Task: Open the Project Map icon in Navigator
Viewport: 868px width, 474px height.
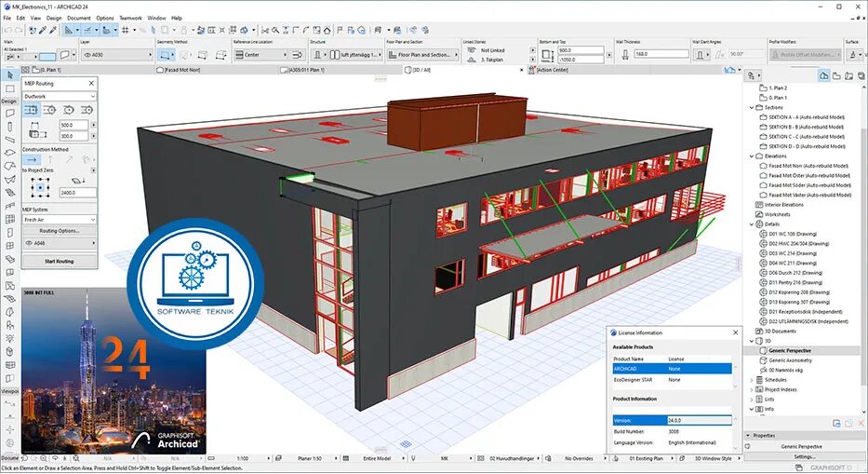Action: click(x=823, y=75)
